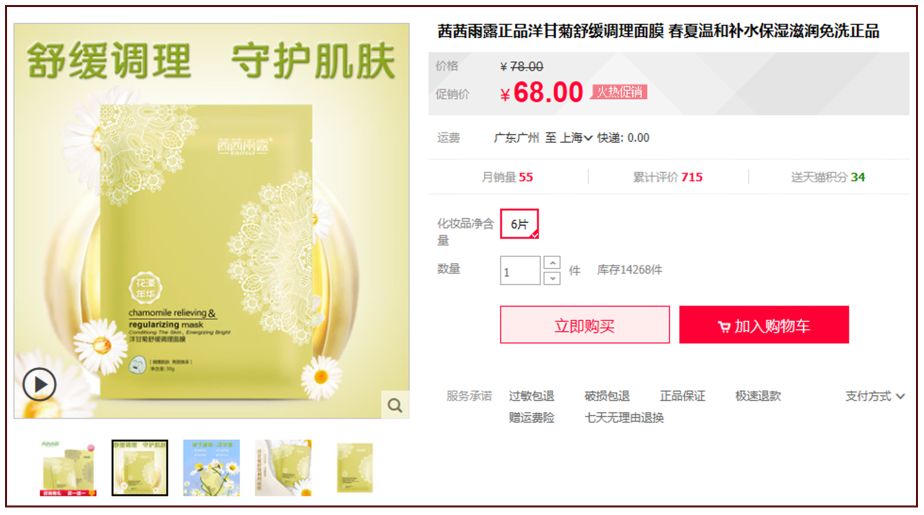Click the magnifier zoom icon on image
This screenshot has height=515, width=924.
pyautogui.click(x=395, y=405)
